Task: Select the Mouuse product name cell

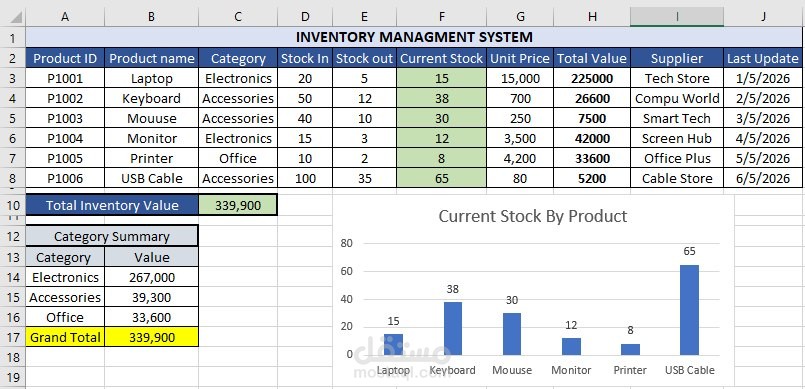Action: [151, 119]
